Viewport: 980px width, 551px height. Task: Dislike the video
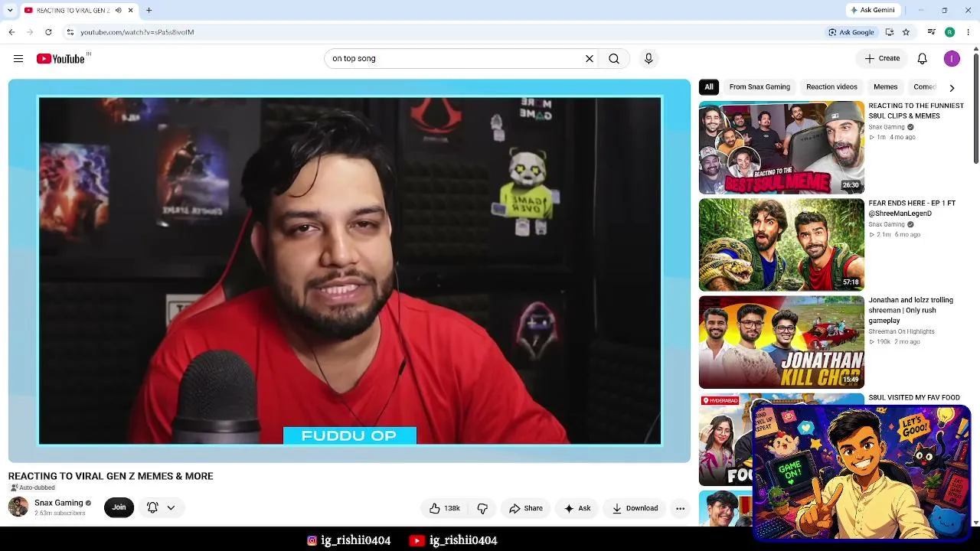pos(482,508)
